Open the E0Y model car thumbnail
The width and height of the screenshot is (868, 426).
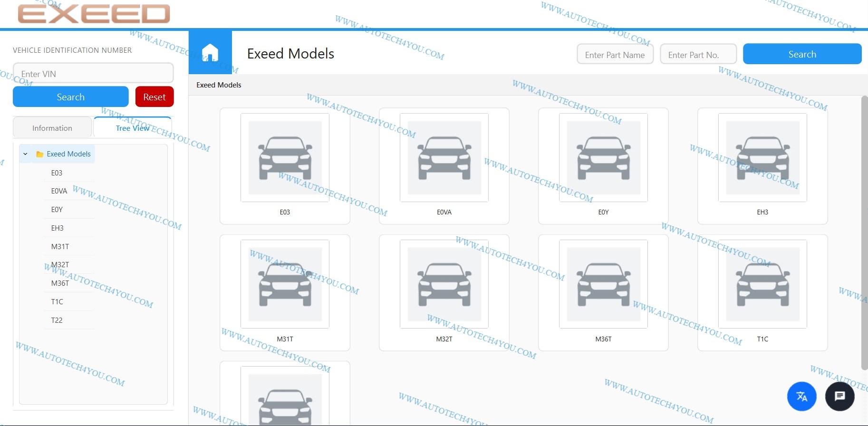[x=603, y=157]
